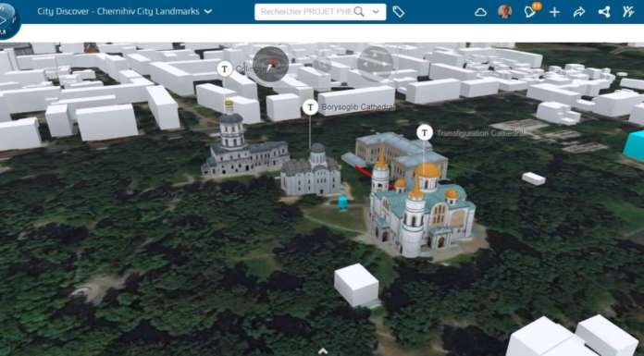Image resolution: width=644 pixels, height=356 pixels.
Task: Click the Transfiguration Cathedral label text
Action: pyautogui.click(x=480, y=133)
